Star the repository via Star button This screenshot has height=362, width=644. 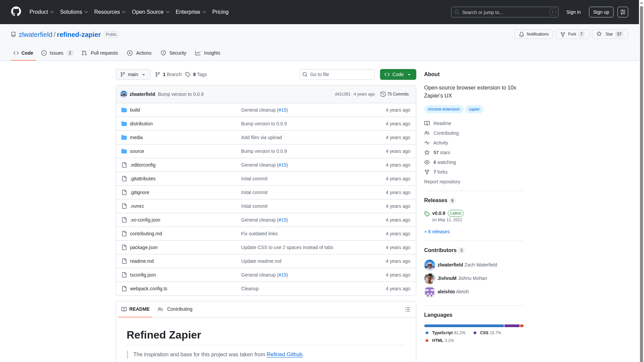pyautogui.click(x=610, y=34)
